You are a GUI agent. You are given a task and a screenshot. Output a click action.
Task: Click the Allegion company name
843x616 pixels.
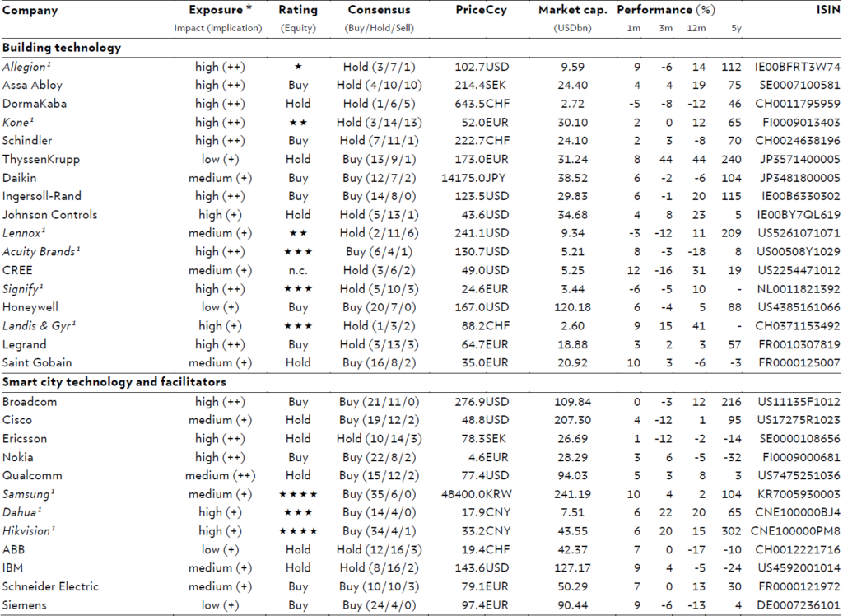click(26, 68)
